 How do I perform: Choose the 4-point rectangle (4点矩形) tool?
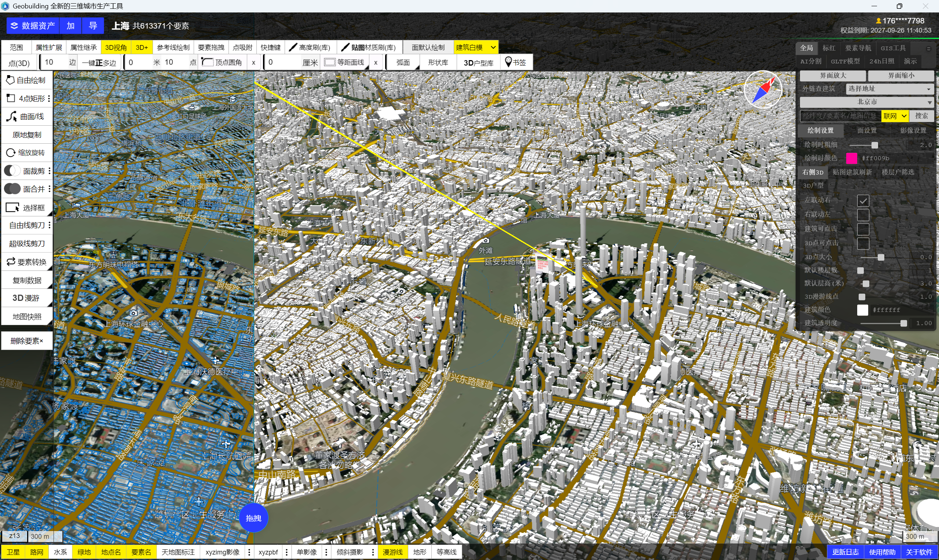tap(26, 99)
